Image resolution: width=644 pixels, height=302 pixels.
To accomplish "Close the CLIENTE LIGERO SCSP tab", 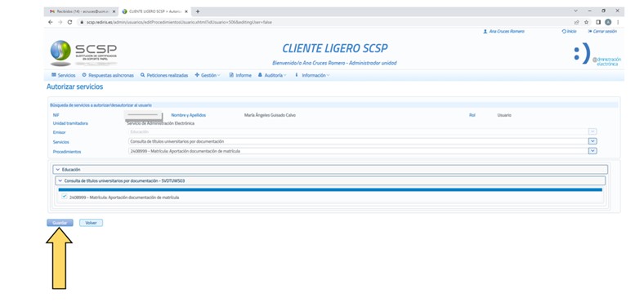I will 186,11.
